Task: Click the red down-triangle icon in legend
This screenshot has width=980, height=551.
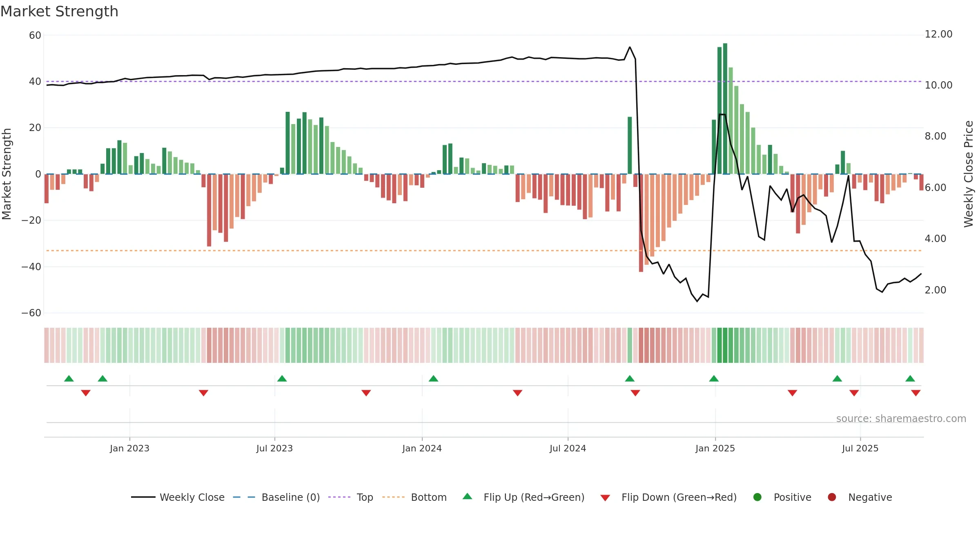Action: tap(605, 498)
